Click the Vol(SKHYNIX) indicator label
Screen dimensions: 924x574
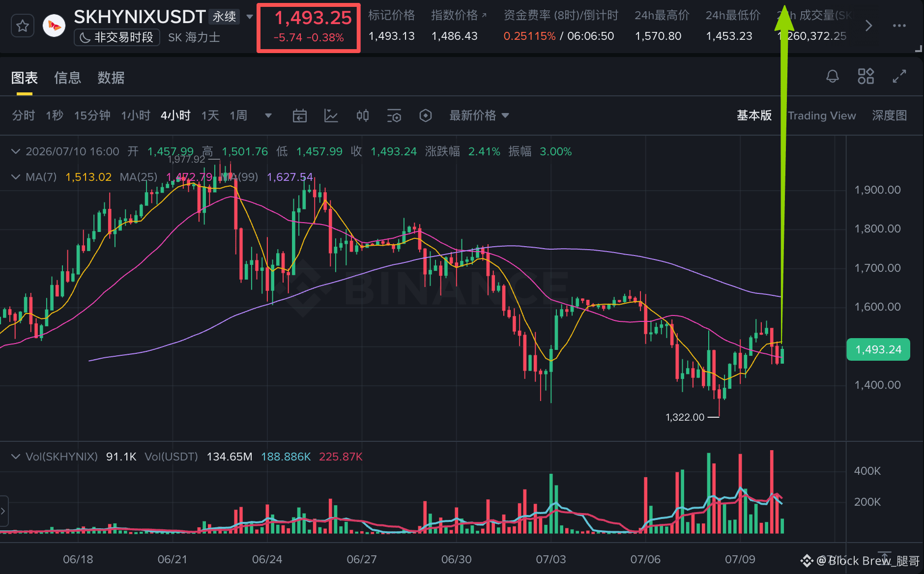(62, 457)
